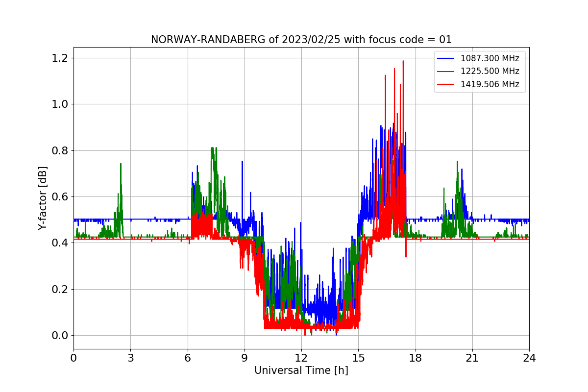588x392 pixels.
Task: Select the 1225.500 MHz legend label
Action: 490,71
